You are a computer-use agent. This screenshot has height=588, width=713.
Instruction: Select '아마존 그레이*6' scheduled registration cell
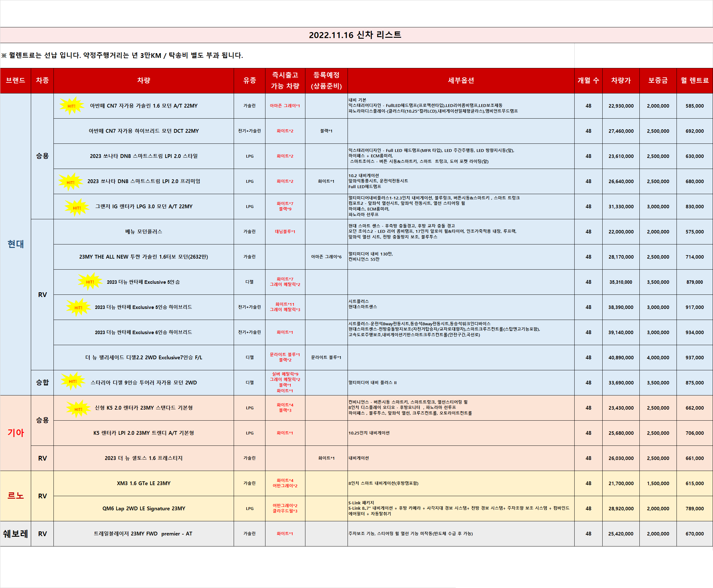[x=326, y=257]
